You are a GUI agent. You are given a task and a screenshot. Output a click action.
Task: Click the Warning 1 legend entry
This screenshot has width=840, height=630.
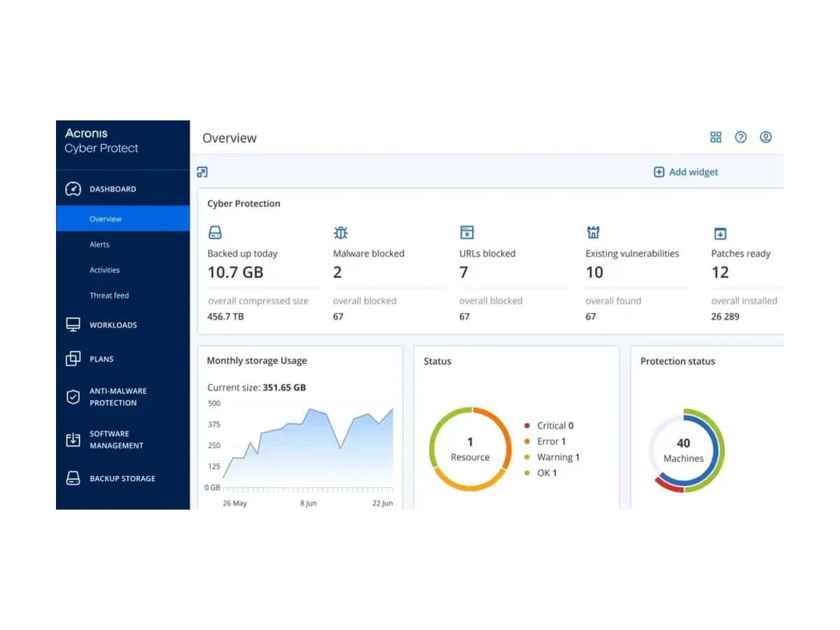[x=552, y=457]
